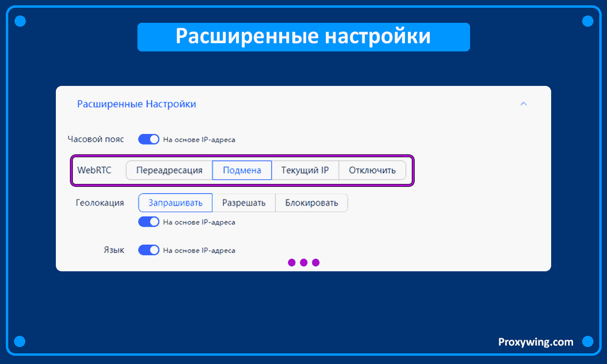The width and height of the screenshot is (607, 364).
Task: Toggle Геолокация IP-based switch
Action: (x=149, y=222)
